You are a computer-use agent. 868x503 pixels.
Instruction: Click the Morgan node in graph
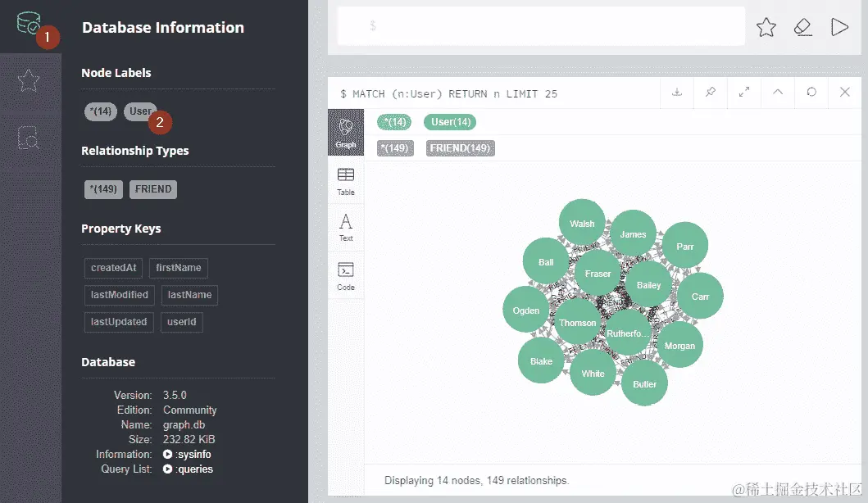(679, 345)
